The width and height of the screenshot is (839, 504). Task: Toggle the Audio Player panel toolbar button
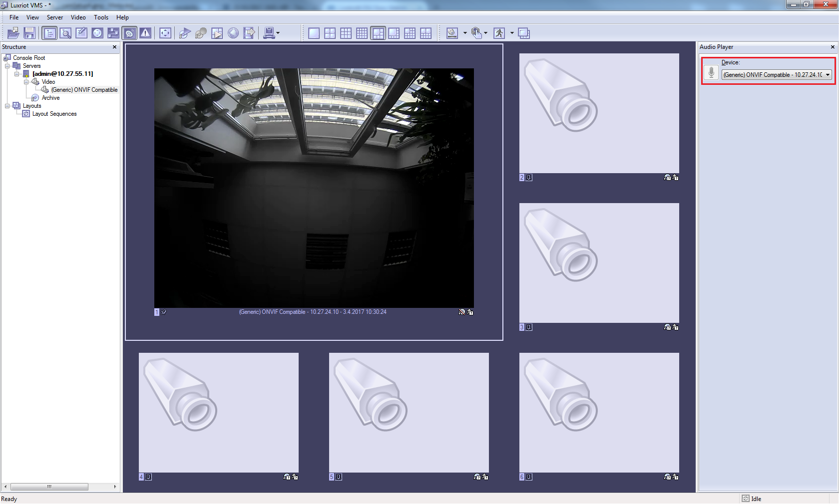coord(129,33)
